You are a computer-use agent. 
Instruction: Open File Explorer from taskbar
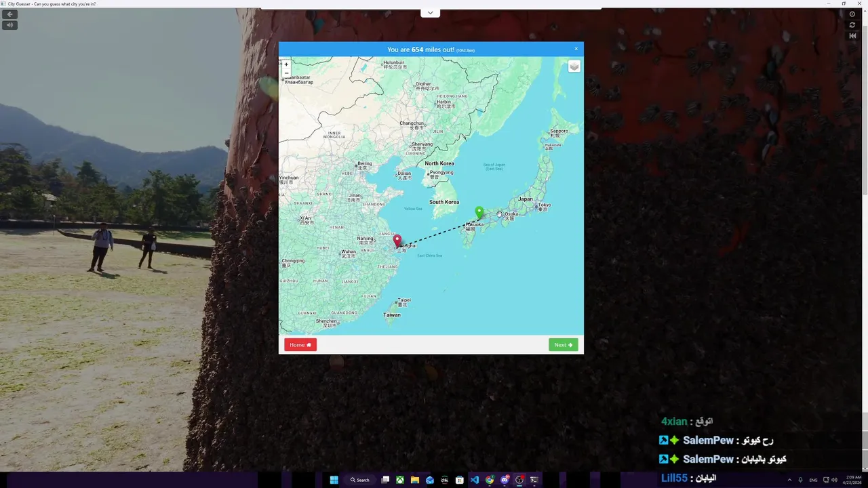click(x=415, y=480)
